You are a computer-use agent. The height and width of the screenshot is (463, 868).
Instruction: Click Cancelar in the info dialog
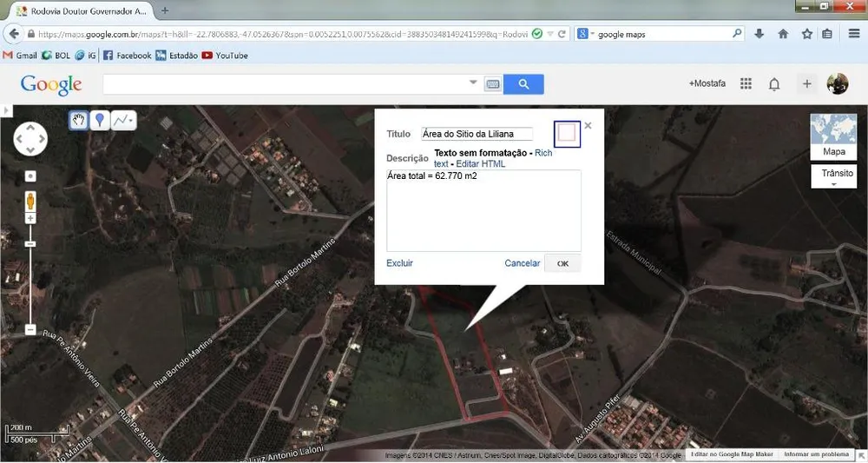tap(522, 263)
